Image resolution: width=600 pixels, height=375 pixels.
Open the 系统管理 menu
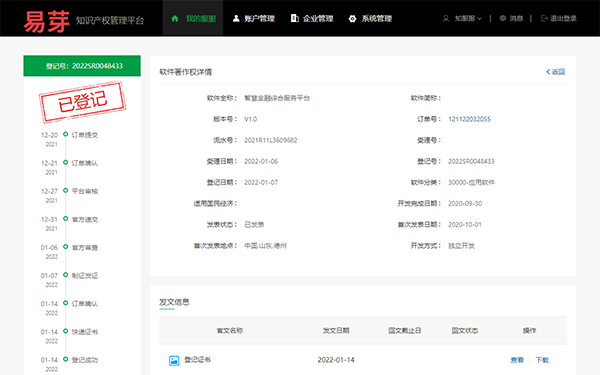click(370, 18)
